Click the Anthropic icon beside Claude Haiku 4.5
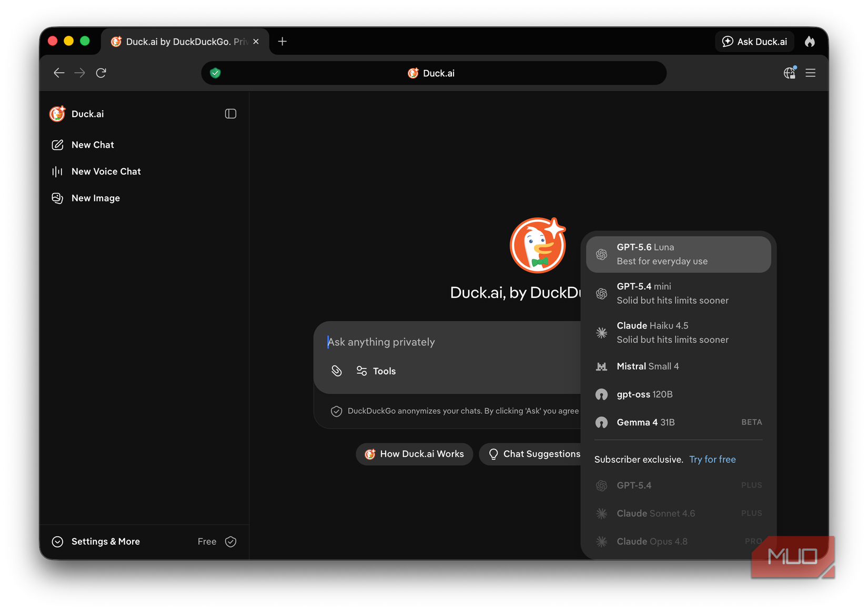Viewport: 868px width, 612px height. [602, 333]
